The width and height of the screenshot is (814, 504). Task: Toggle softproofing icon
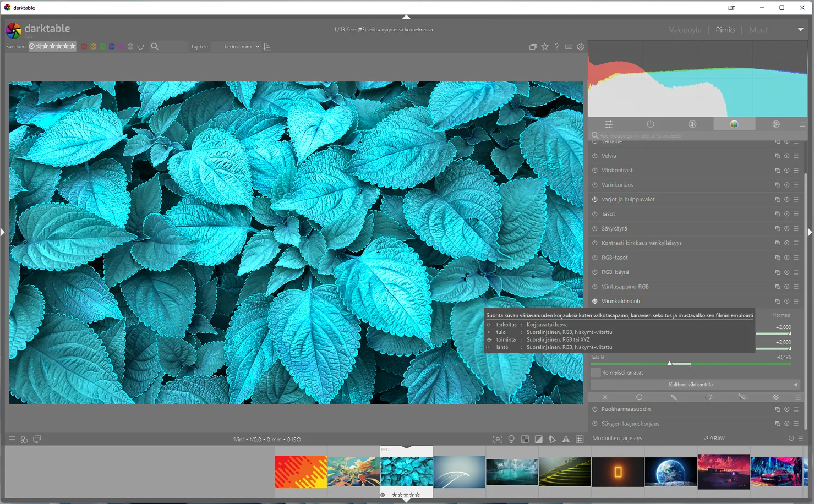(x=553, y=439)
